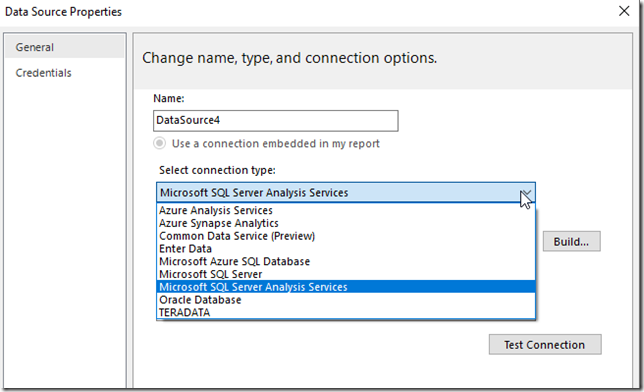Select highlighted Microsoft SQL Server Analysis Services item
Screen dimensions: 644x392
pyautogui.click(x=346, y=287)
